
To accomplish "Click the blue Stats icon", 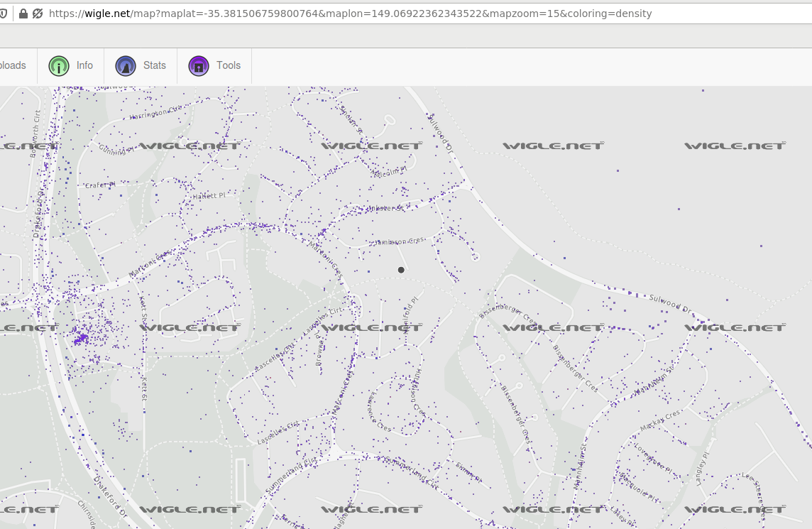I will pyautogui.click(x=126, y=66).
